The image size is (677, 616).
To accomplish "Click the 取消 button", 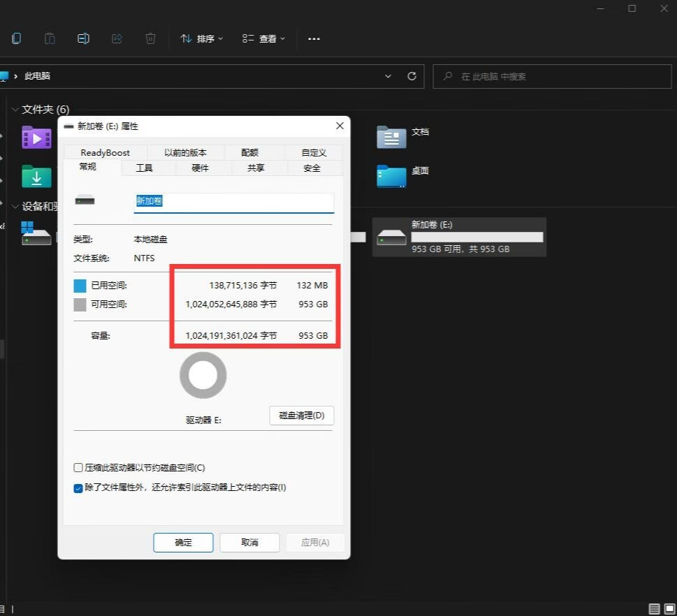I will tap(249, 542).
